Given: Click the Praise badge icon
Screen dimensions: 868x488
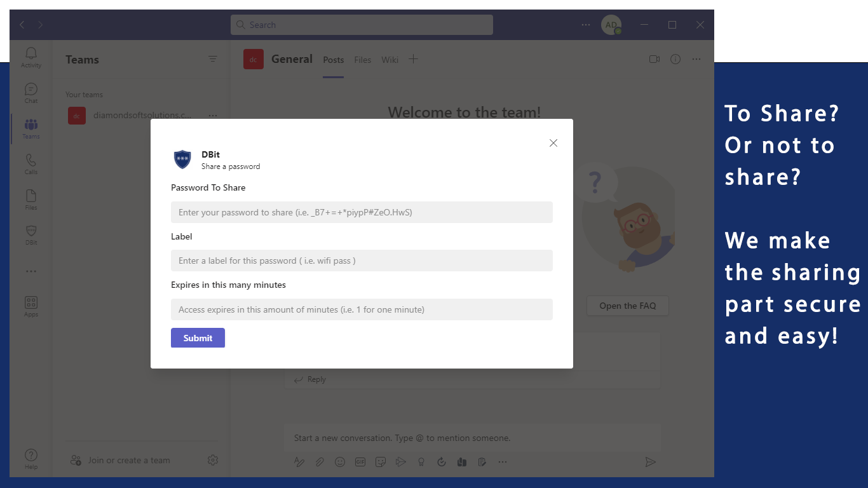Looking at the screenshot, I should (421, 462).
